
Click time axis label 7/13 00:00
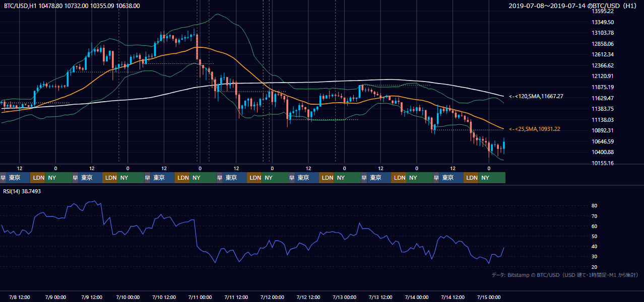(345, 297)
